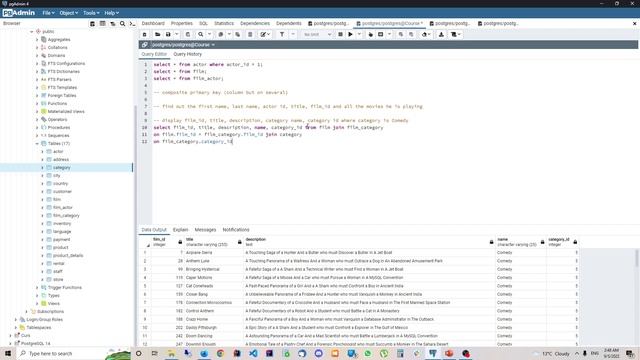Screen dimensions: 640x360
Task: Click the Explain Analyze icon
Action: (380, 35)
